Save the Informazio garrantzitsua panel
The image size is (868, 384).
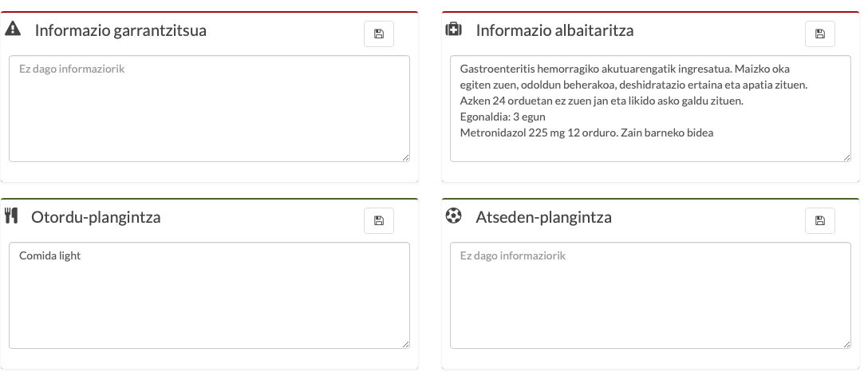379,34
